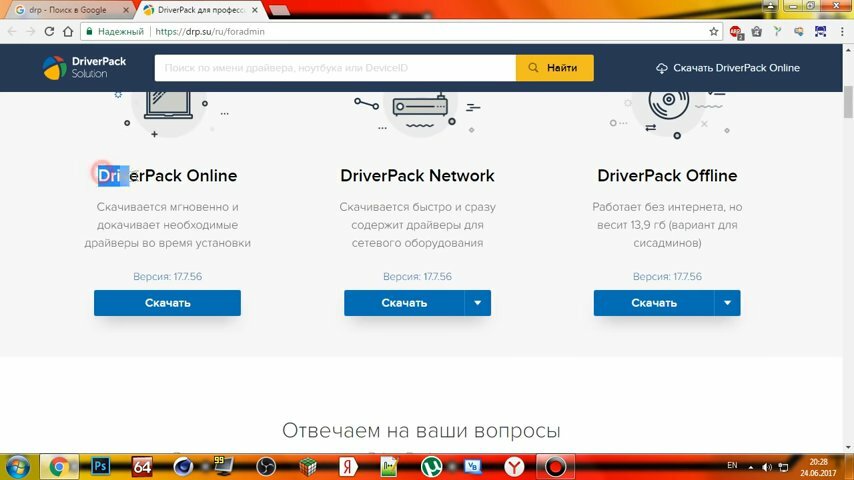Download DriverPack Offline with its Скачать button
Viewport: 854px width, 480px height.
(x=654, y=303)
